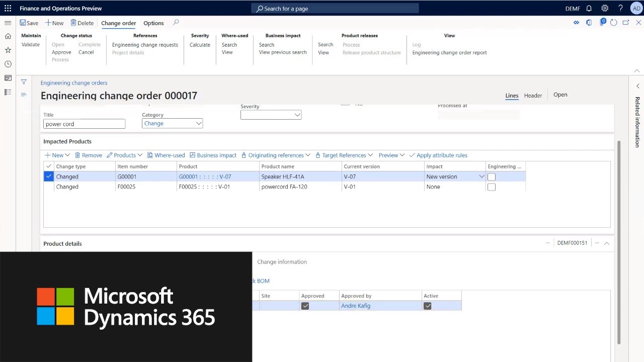
Task: Click the Title field containing power cord
Action: 85,124
